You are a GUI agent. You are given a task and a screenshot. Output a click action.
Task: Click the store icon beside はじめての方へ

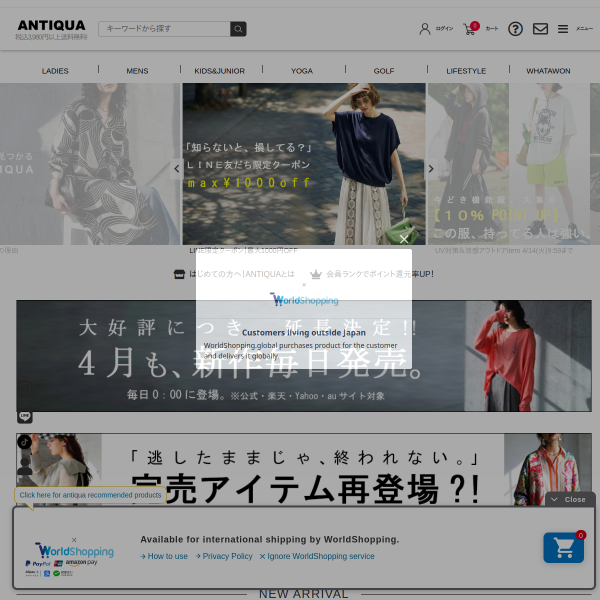179,274
